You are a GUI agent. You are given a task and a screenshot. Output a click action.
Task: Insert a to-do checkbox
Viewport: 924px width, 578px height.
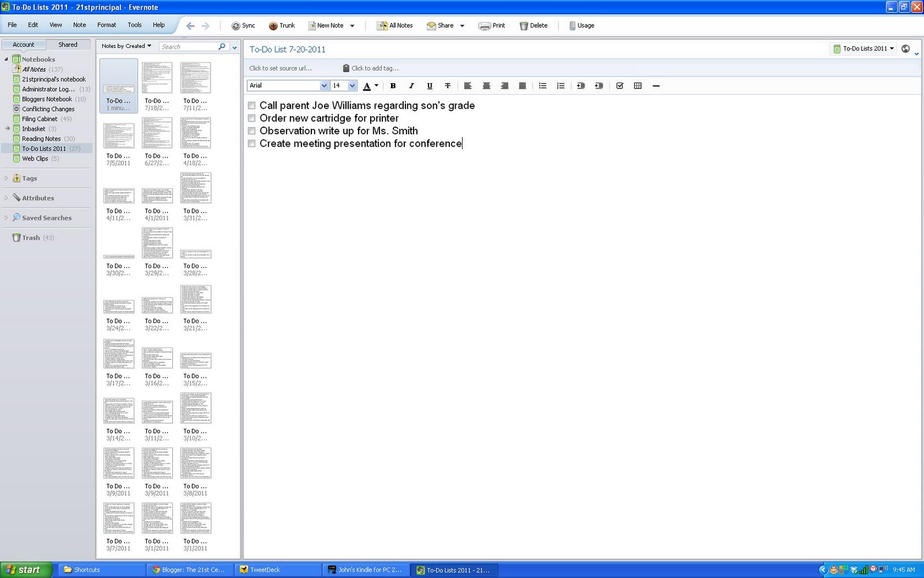pyautogui.click(x=620, y=86)
